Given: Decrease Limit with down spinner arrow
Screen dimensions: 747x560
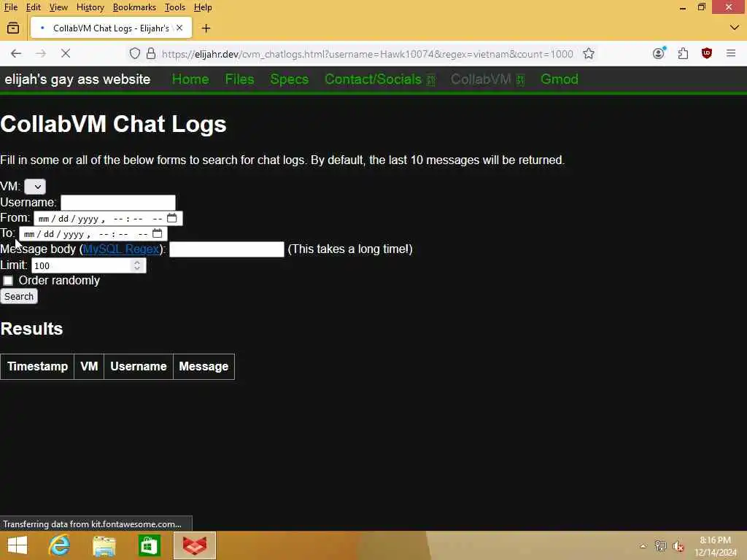Looking at the screenshot, I should coord(137,268).
